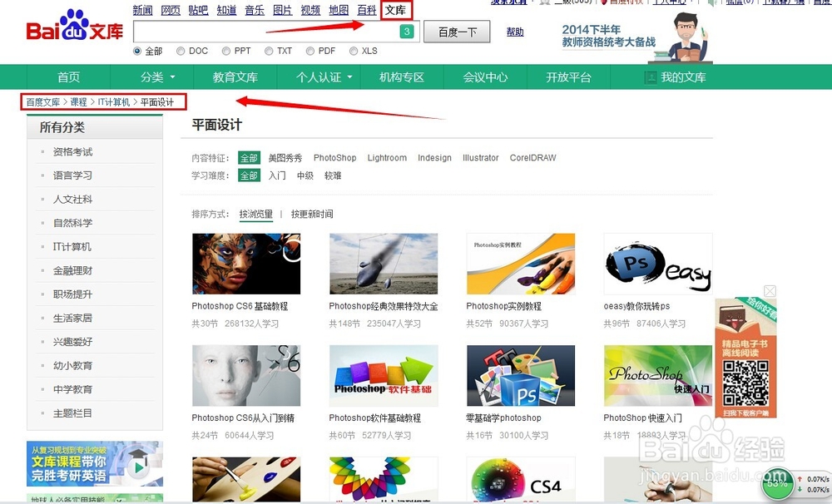Open Photoshop CS6 基础教程 thumbnail
The height and width of the screenshot is (504, 832).
click(x=246, y=264)
